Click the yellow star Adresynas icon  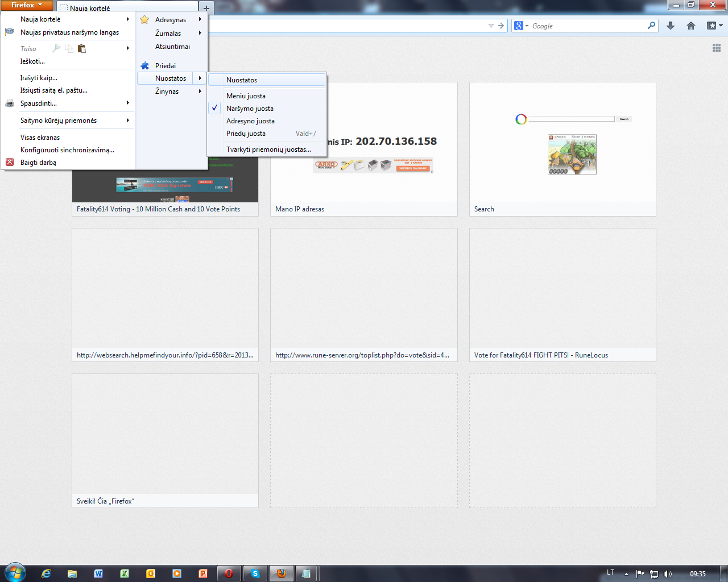click(145, 19)
